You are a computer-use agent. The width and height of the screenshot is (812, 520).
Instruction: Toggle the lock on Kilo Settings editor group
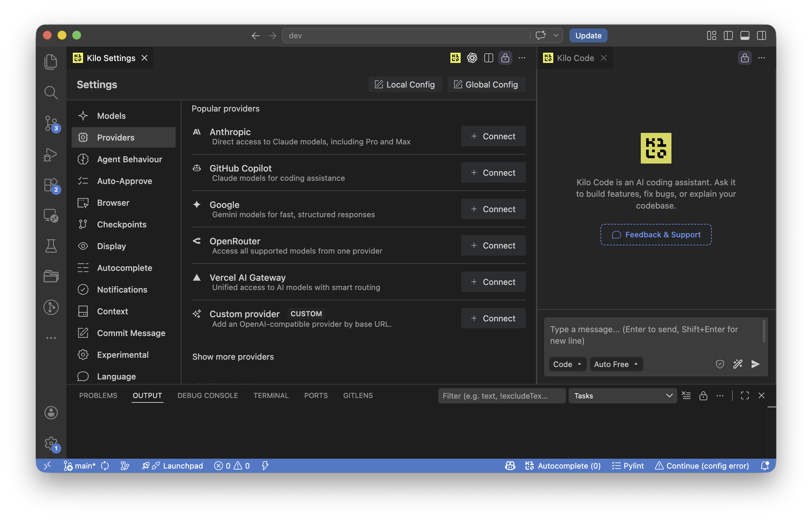[x=505, y=58]
